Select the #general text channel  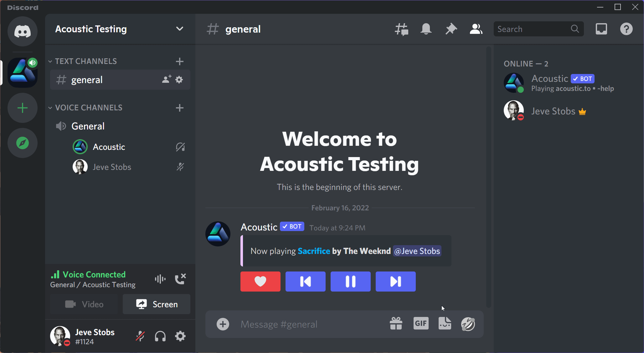point(120,80)
